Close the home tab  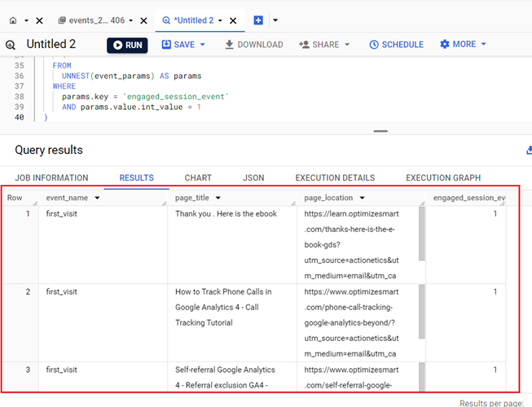(x=39, y=20)
